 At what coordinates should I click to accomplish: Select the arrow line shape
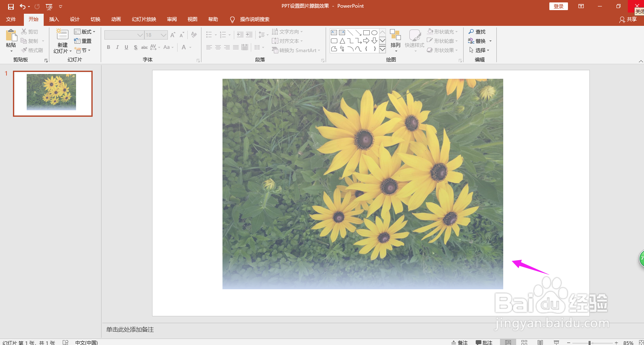[358, 33]
